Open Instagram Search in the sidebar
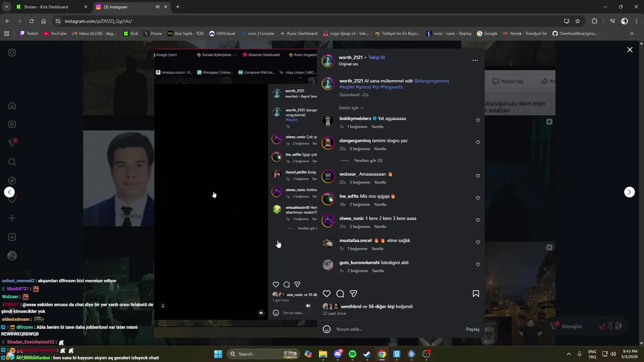The width and height of the screenshot is (644, 362). coord(12,162)
